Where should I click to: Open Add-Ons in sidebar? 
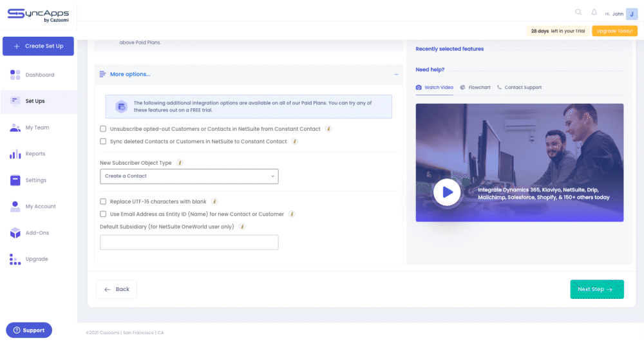pyautogui.click(x=39, y=233)
